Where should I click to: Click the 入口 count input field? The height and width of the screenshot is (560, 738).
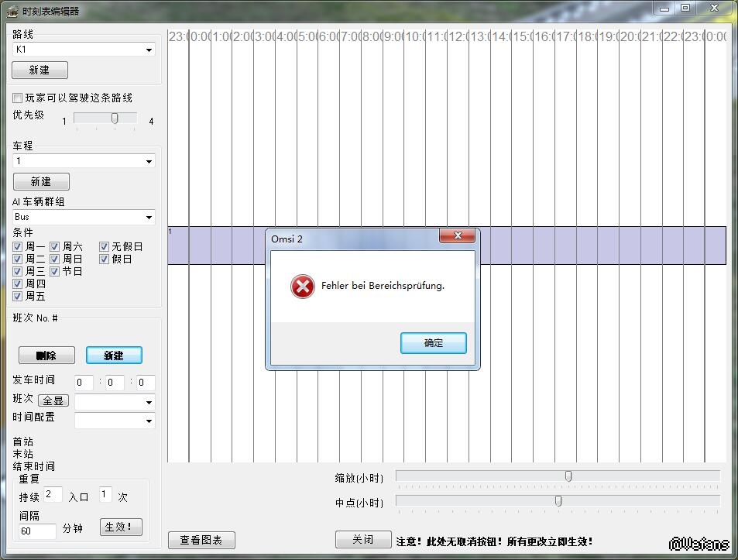tap(105, 495)
